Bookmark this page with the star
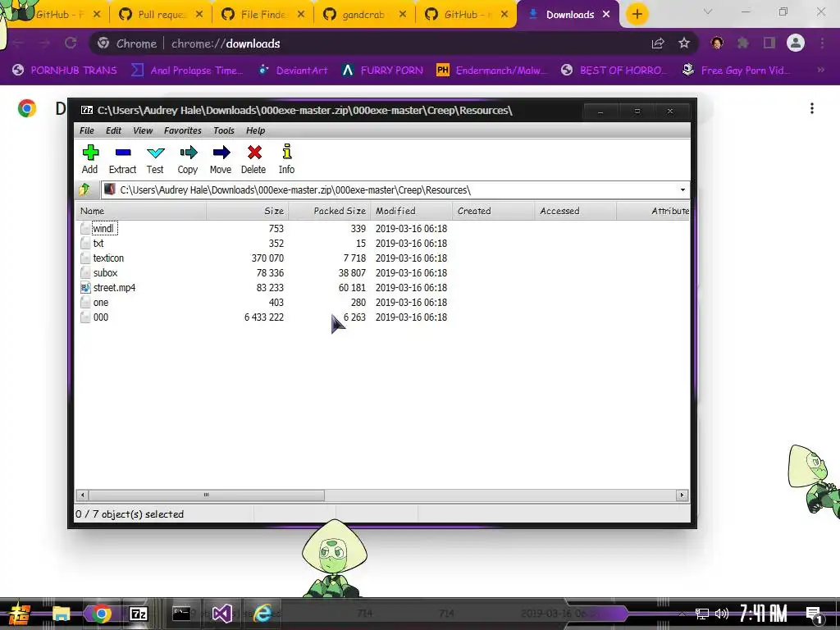The width and height of the screenshot is (840, 630). [684, 43]
